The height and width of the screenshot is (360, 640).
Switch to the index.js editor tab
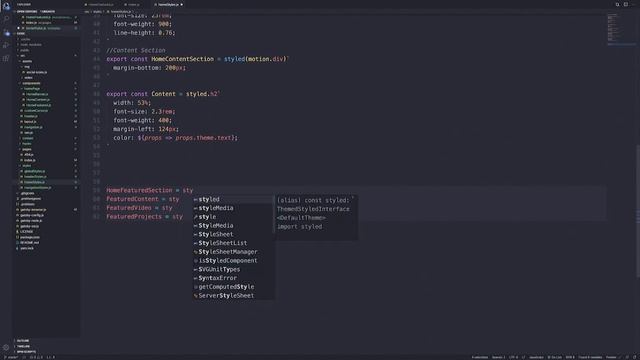point(133,4)
